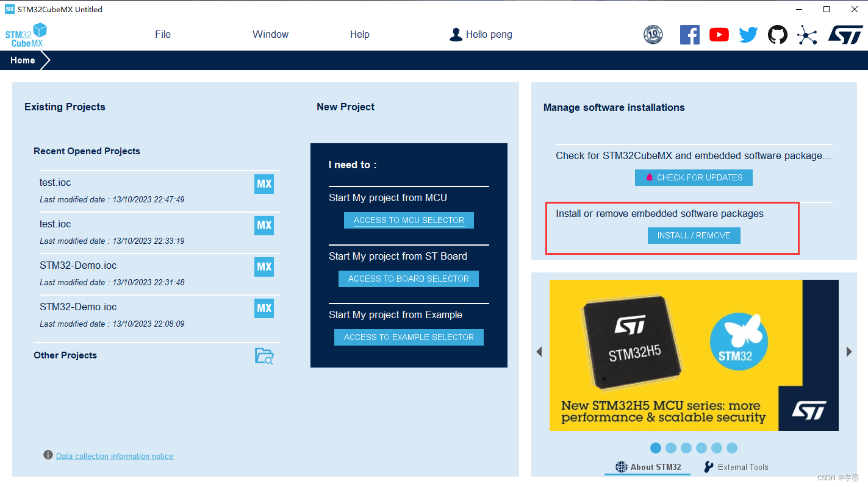Select the Home breadcrumb tab

point(23,60)
